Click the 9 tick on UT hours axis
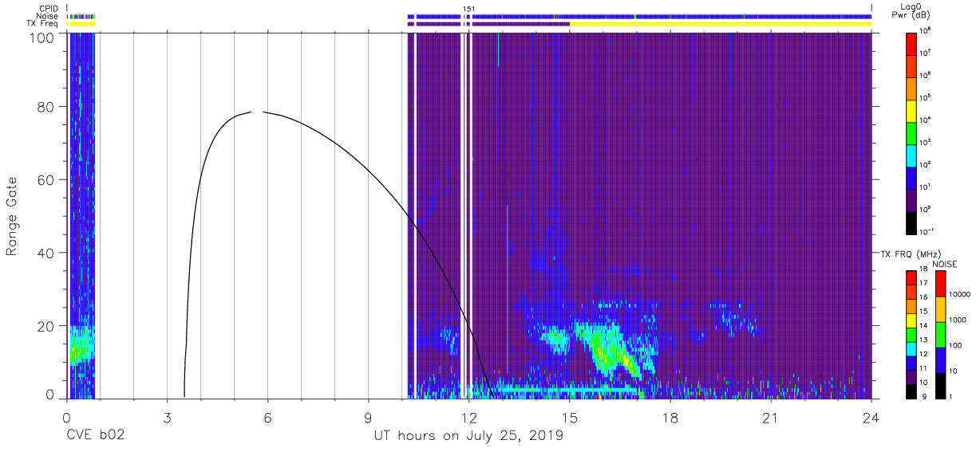The height and width of the screenshot is (452, 980). tap(368, 417)
